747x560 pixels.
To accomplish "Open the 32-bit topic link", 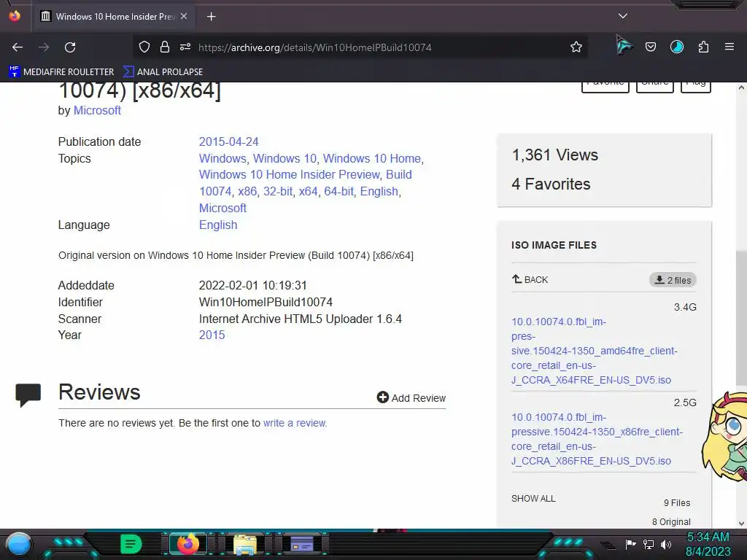I will tap(278, 192).
